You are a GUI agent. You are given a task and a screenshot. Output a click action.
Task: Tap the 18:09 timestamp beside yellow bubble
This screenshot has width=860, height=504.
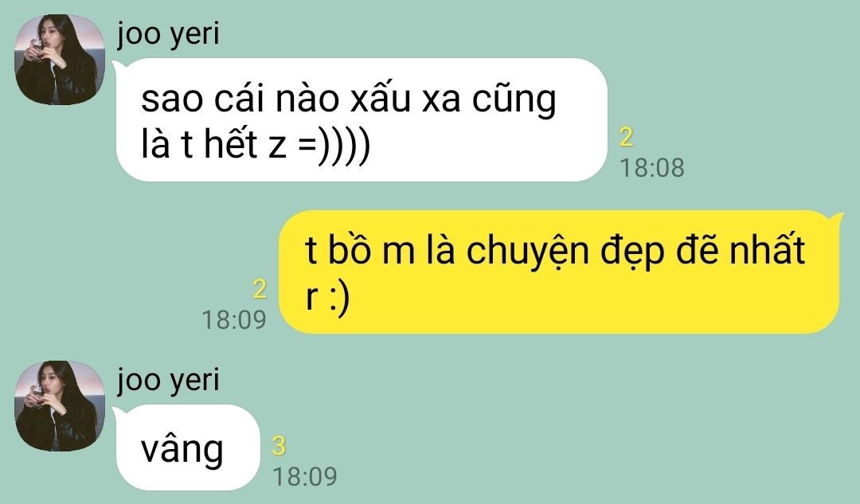(x=234, y=320)
